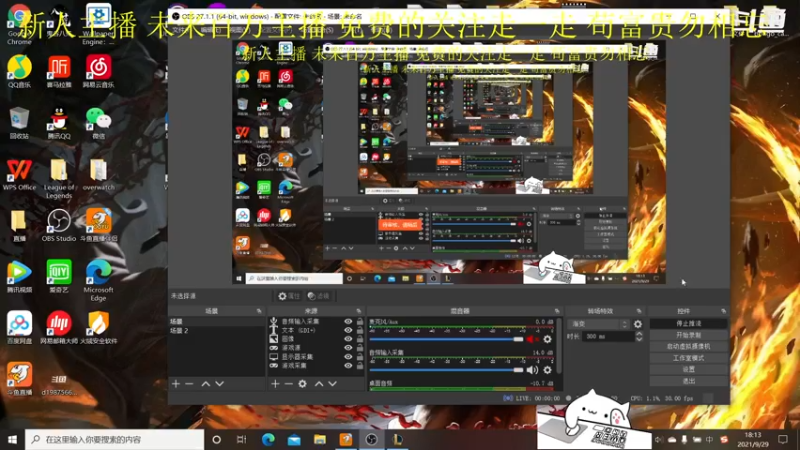
Task: Move source up with arrow in 来源 panel
Action: click(x=319, y=384)
